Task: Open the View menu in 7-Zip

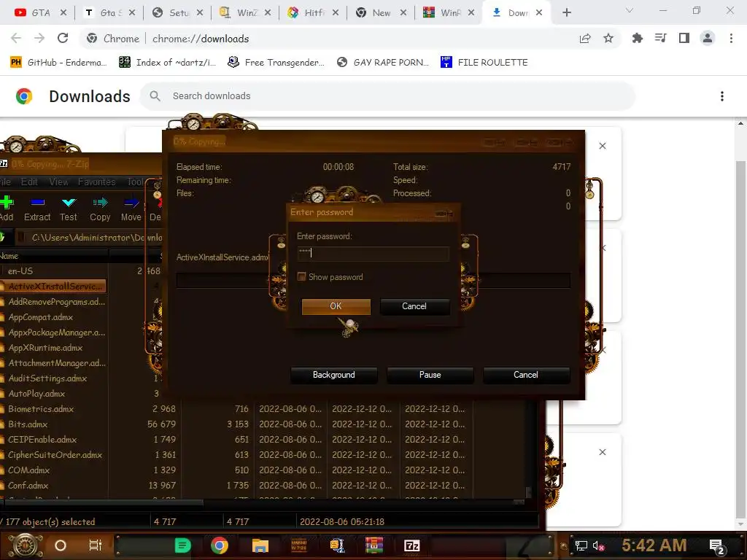Action: point(58,182)
